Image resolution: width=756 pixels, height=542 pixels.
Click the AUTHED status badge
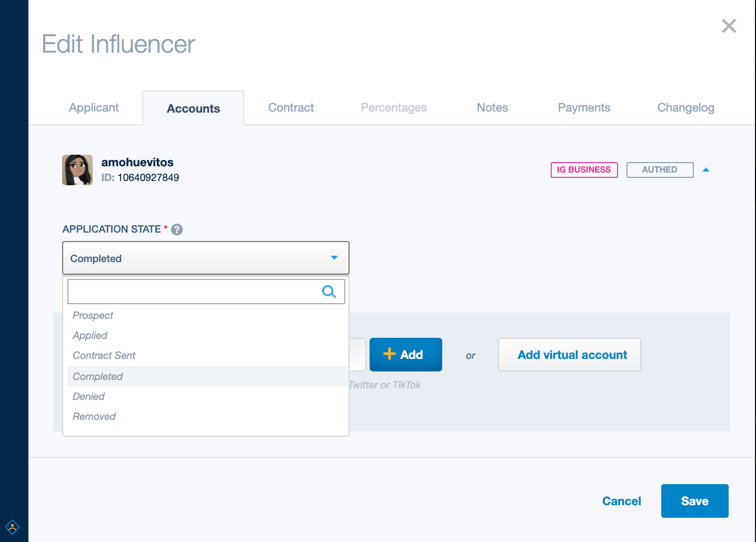660,170
